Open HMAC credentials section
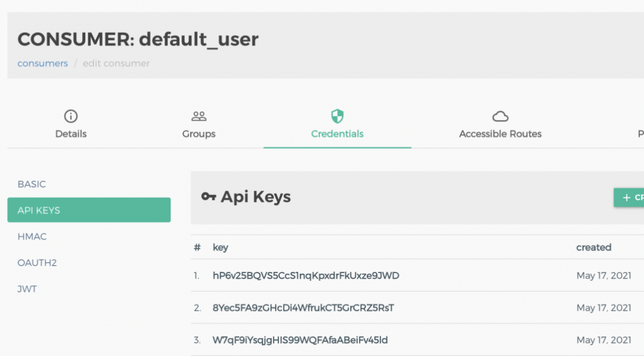The width and height of the screenshot is (644, 356). 32,237
